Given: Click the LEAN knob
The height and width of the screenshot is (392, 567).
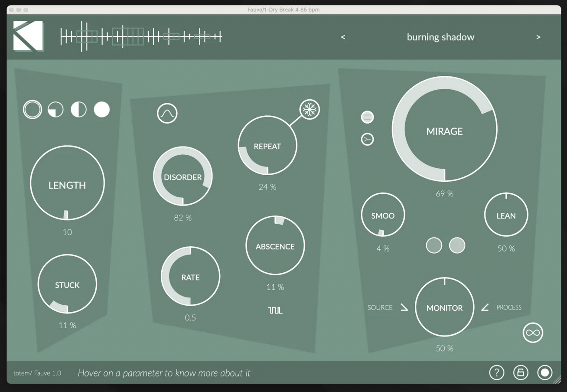Looking at the screenshot, I should (x=506, y=215).
